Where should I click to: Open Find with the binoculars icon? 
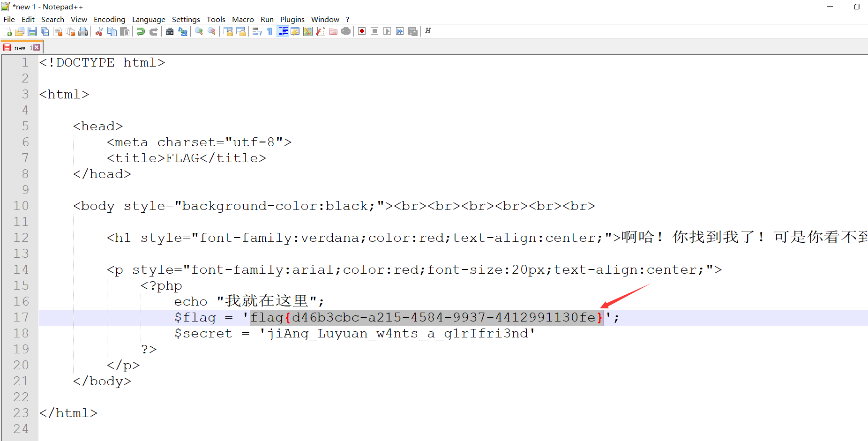[170, 31]
